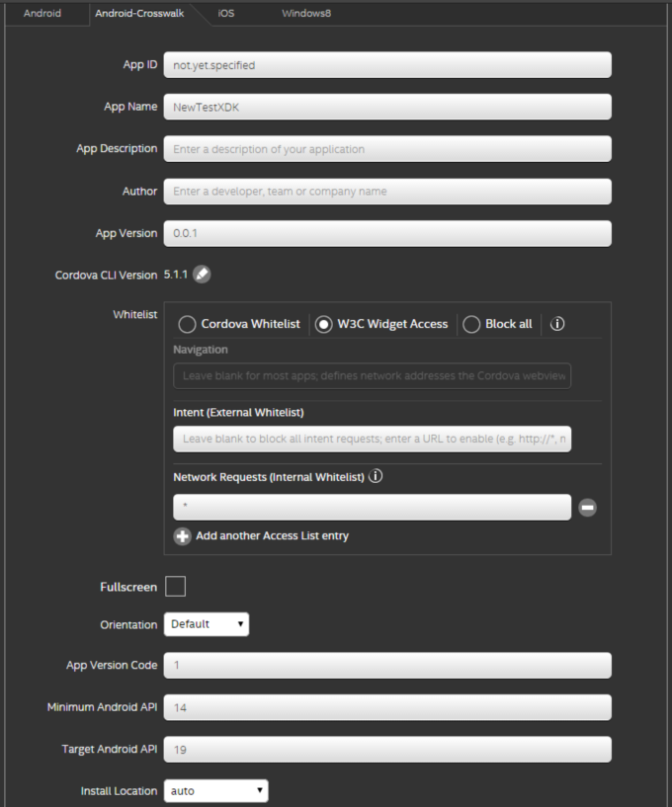Click into the Author field
The width and height of the screenshot is (672, 807).
point(387,192)
